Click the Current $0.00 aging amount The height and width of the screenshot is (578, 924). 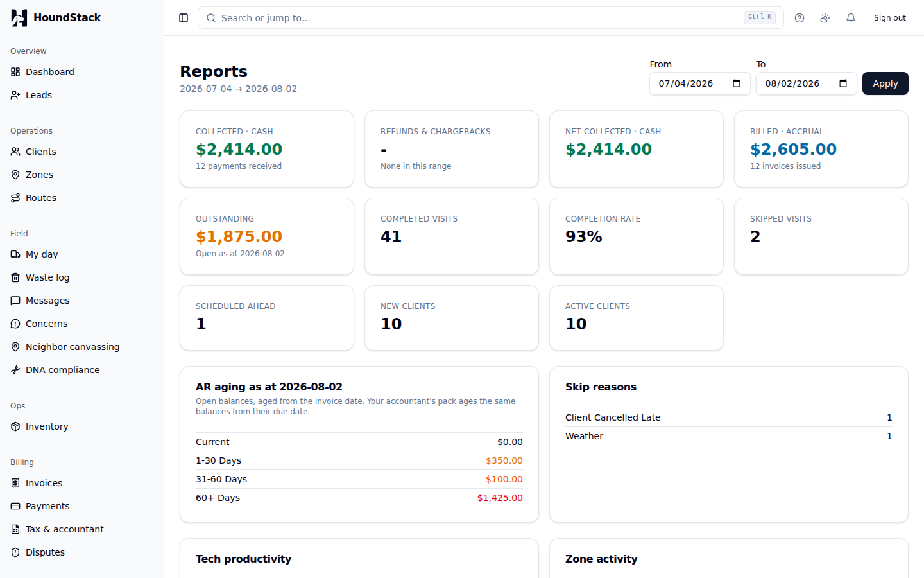point(510,442)
